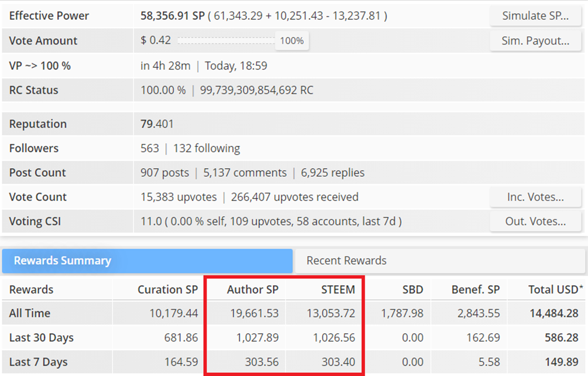Adjust the vote weight slider track

click(x=226, y=40)
